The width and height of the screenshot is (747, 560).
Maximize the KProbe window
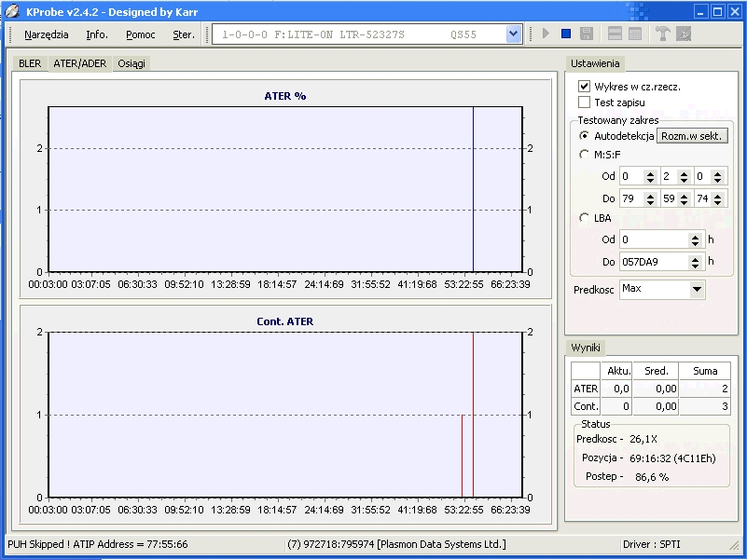(x=717, y=11)
